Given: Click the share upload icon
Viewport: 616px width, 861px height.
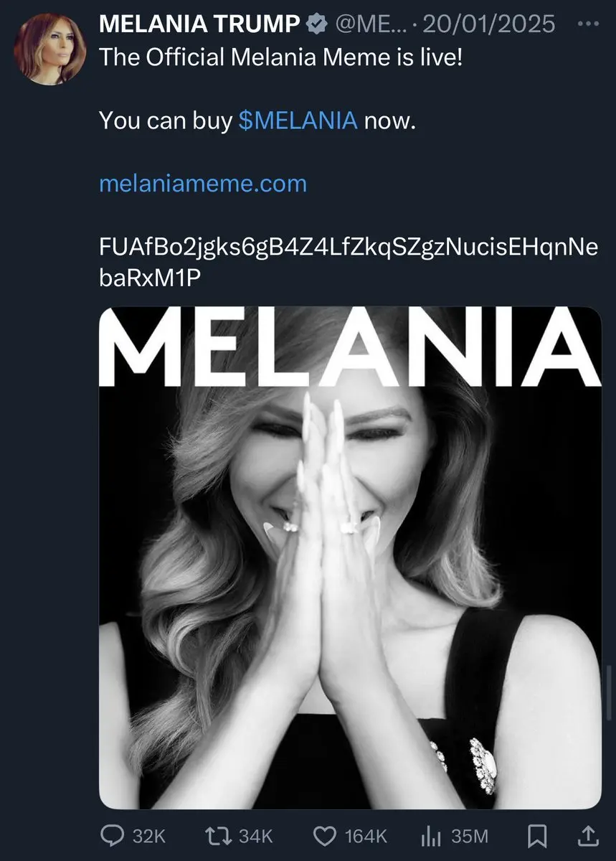Looking at the screenshot, I should tap(587, 835).
